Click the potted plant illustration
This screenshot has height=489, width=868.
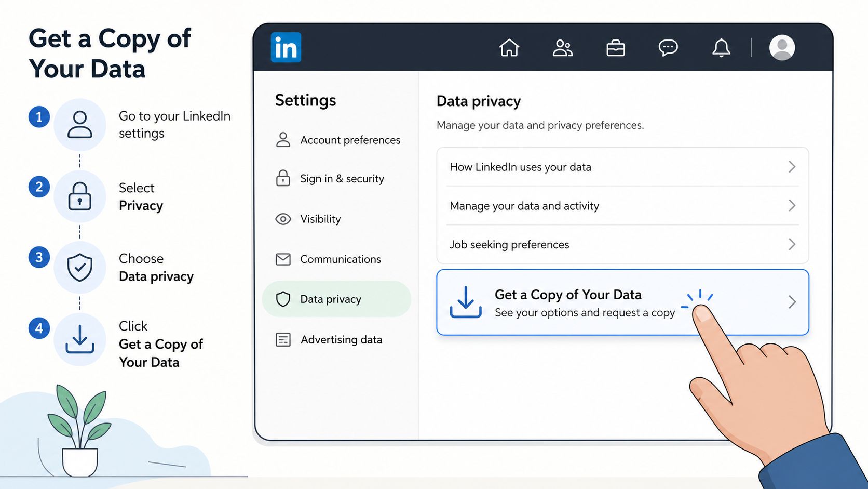79,430
